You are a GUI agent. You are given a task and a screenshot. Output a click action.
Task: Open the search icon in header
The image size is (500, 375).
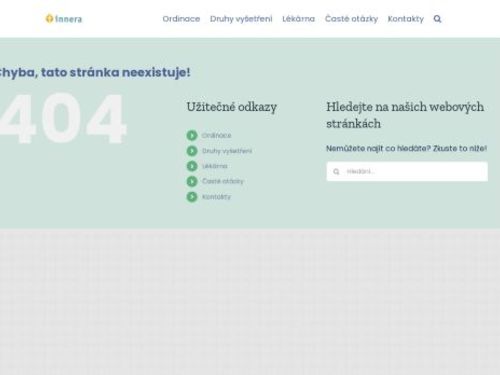pyautogui.click(x=437, y=19)
